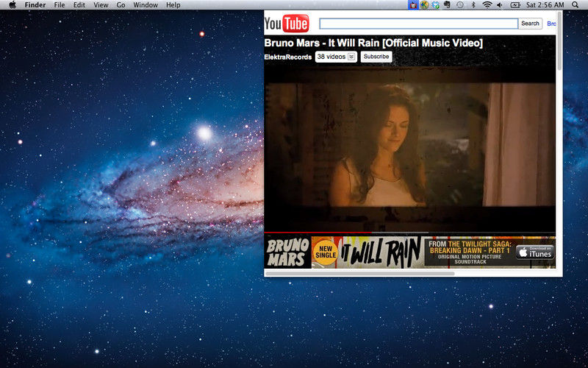Click the Sat 2:56 AM clock
This screenshot has width=588, height=368.
coord(545,5)
